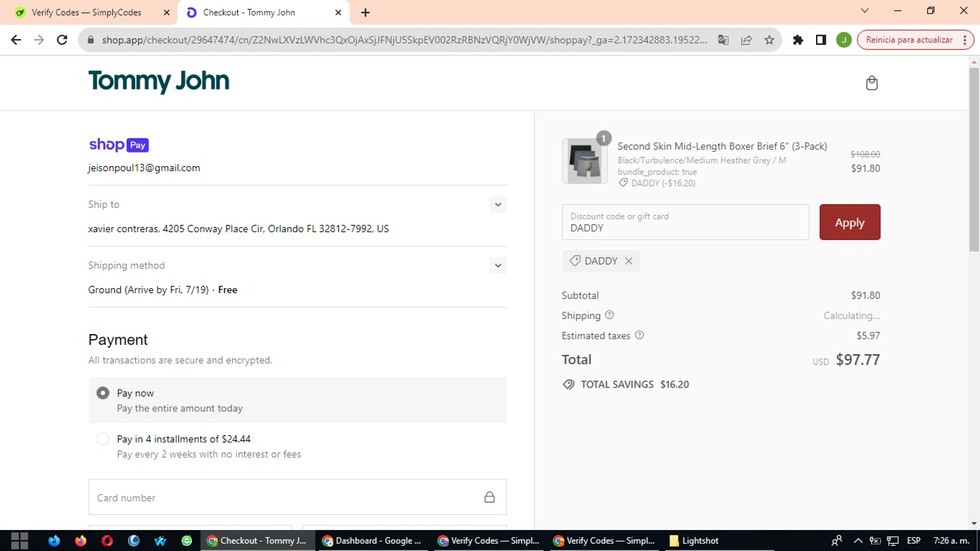
Task: Open the Firefox icon in taskbar
Action: [x=80, y=541]
